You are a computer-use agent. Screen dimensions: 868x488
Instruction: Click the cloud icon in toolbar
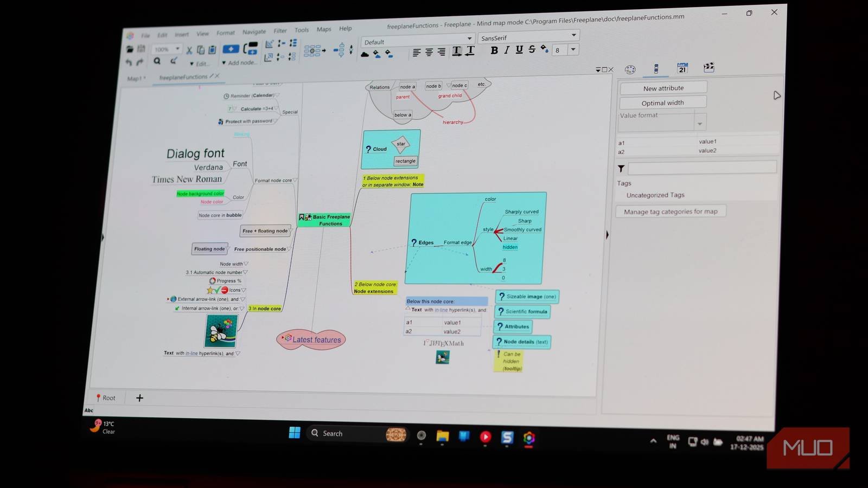coord(365,54)
